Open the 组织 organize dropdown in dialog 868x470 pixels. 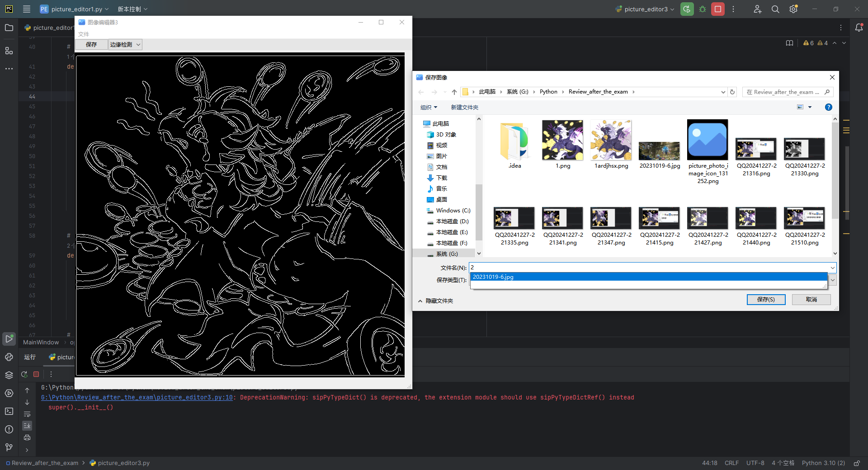click(429, 107)
